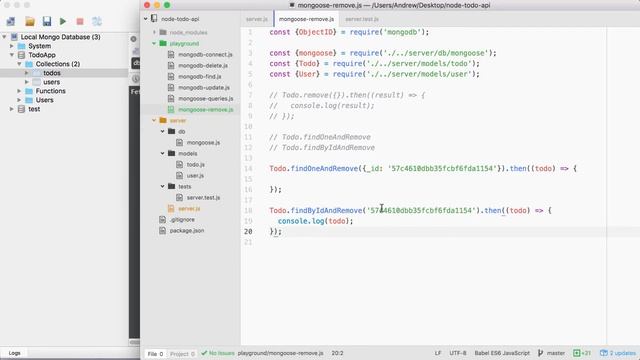Click the red stop icon in Robomongo toolbar
This screenshot has height=360, width=640.
pyautogui.click(x=80, y=21)
